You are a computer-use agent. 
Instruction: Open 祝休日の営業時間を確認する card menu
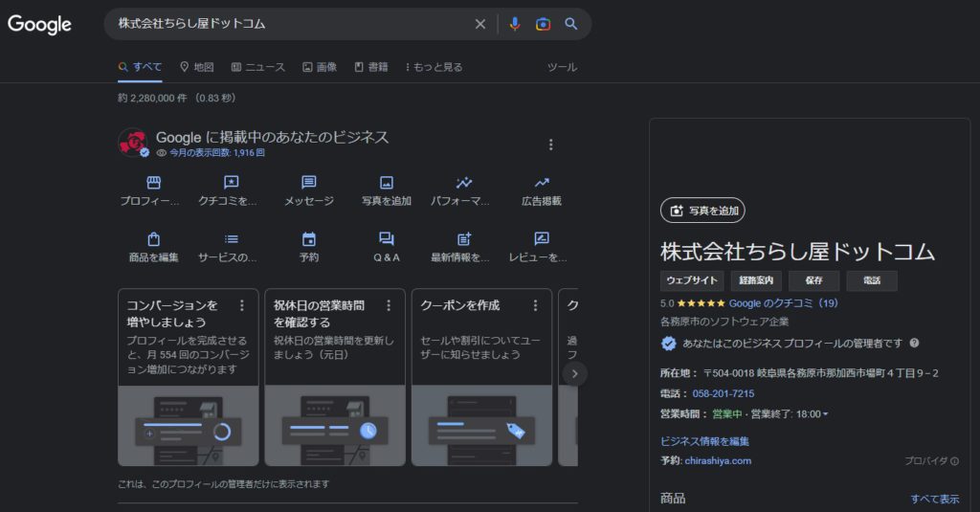(x=389, y=305)
